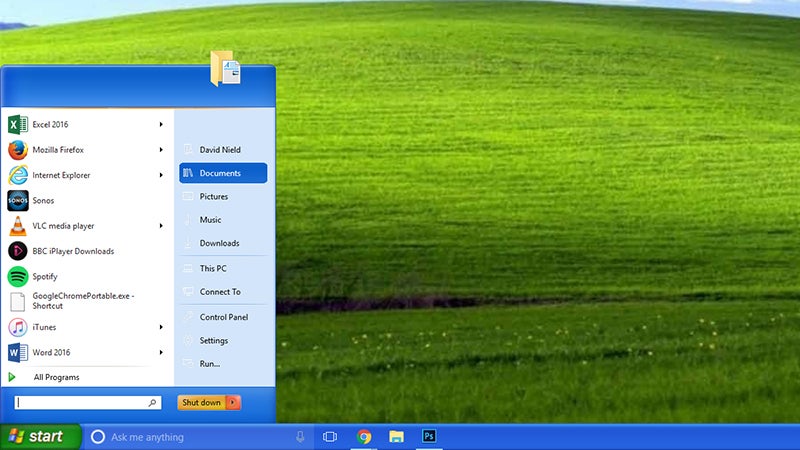The image size is (800, 450).
Task: Open Control Panel from the start menu
Action: click(x=224, y=317)
